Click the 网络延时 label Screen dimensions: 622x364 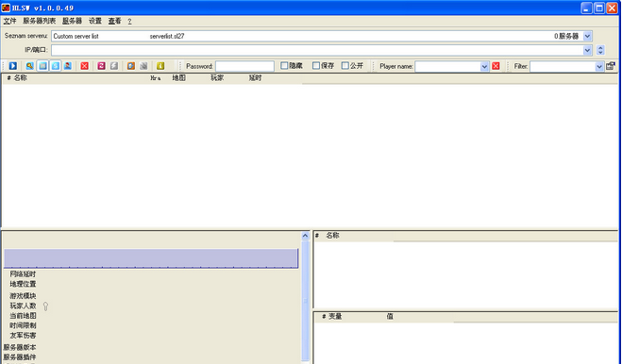23,274
